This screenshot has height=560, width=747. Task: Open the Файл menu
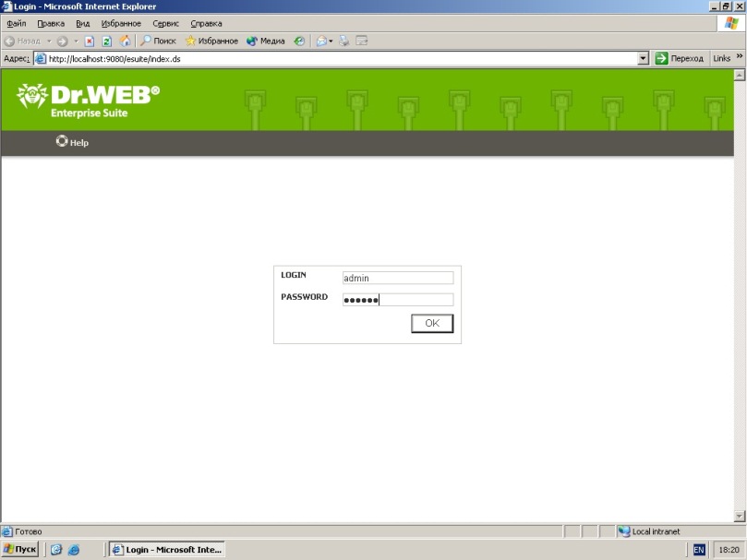17,23
